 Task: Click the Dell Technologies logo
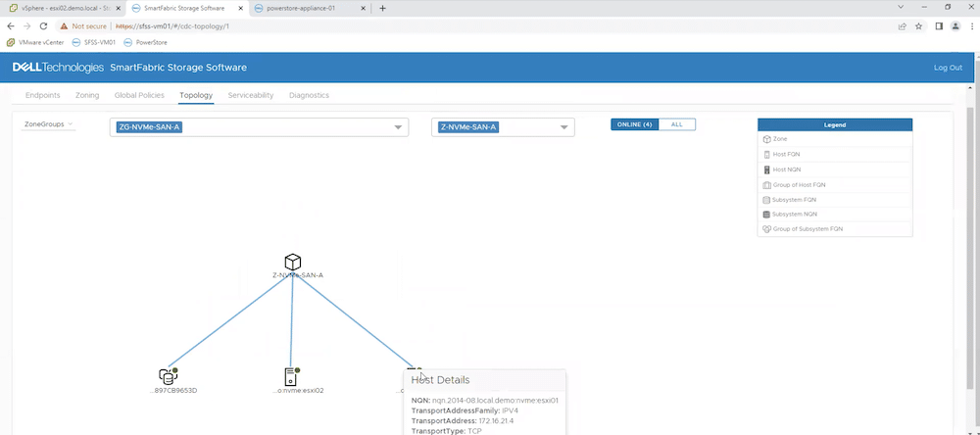click(x=58, y=68)
